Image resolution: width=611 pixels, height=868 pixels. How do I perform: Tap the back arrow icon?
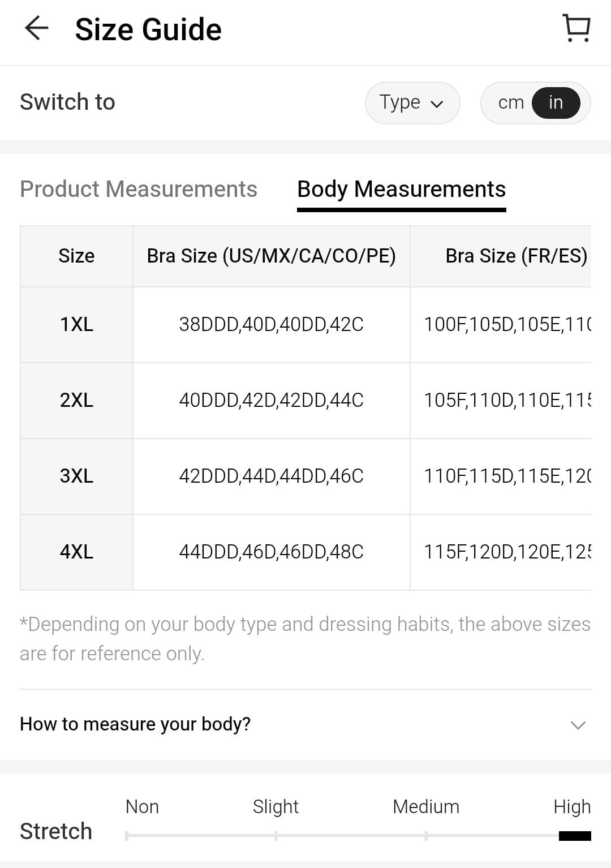pos(37,29)
